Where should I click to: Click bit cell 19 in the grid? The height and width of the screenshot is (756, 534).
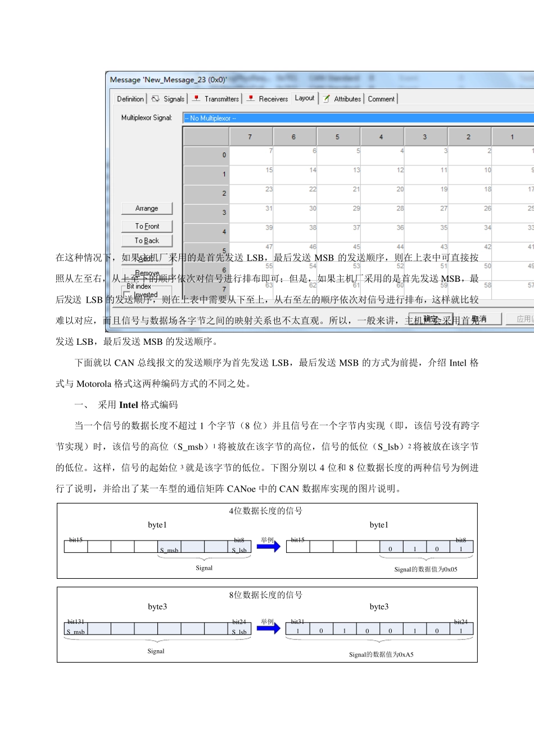coord(427,194)
